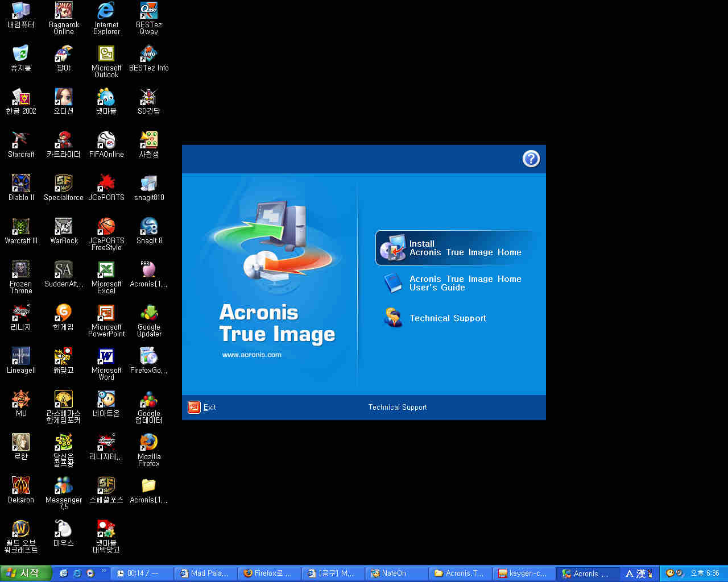Expand the quick launch chevron in the taskbar
This screenshot has width=728, height=582.
104,571
